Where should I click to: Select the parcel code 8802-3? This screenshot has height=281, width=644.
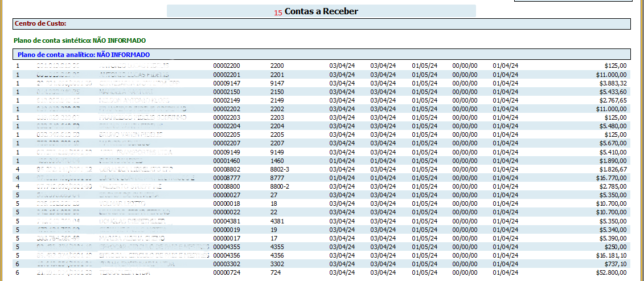pos(280,169)
